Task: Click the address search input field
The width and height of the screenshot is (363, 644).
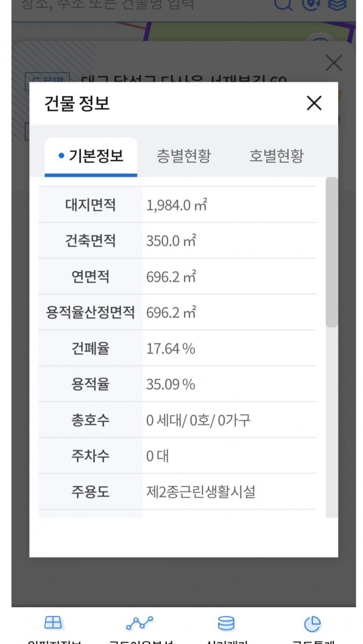Action: (141, 5)
